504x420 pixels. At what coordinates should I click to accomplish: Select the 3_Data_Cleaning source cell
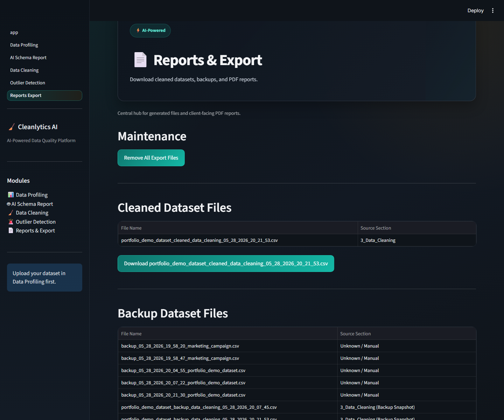coord(417,240)
